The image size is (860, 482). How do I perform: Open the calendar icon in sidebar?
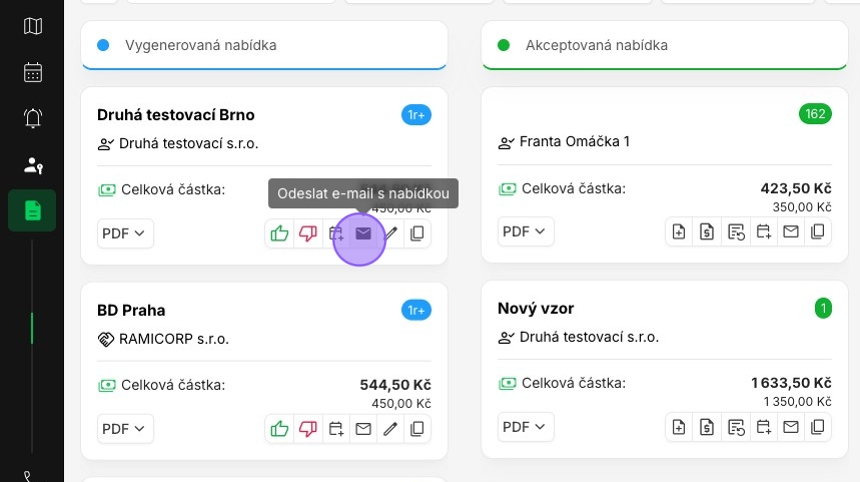tap(33, 72)
